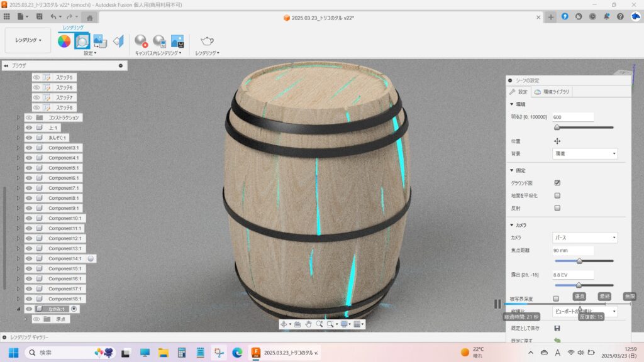Open the background dropdown set to 環境

point(584,153)
